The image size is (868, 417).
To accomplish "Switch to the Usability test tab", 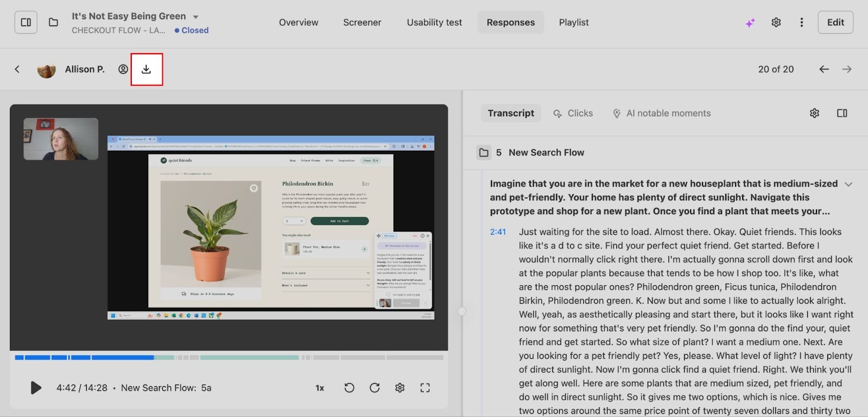I will (434, 22).
